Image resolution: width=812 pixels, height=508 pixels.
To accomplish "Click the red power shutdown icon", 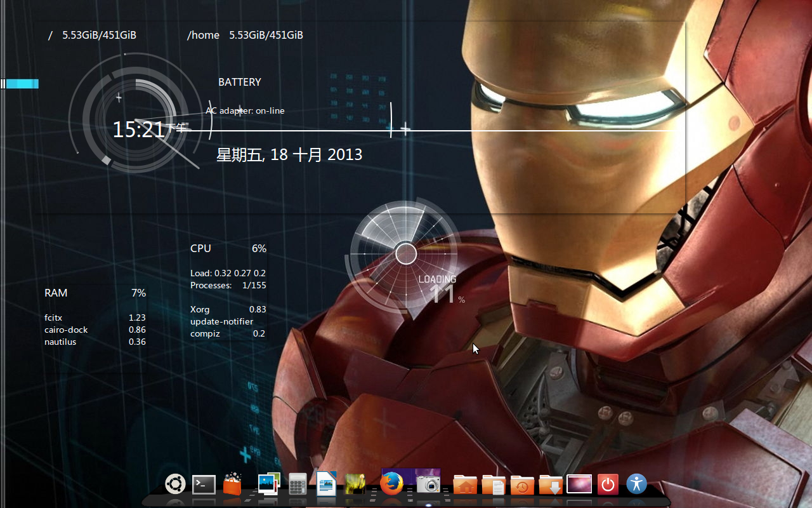I will [x=608, y=485].
